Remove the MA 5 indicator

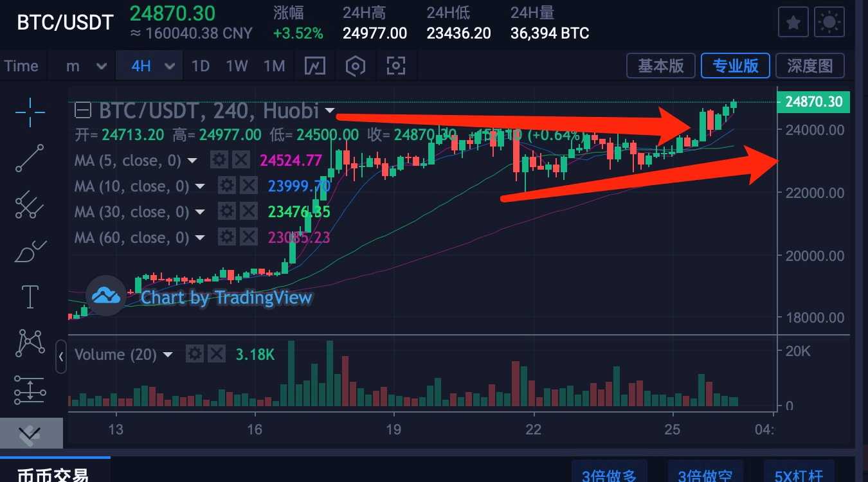(240, 160)
